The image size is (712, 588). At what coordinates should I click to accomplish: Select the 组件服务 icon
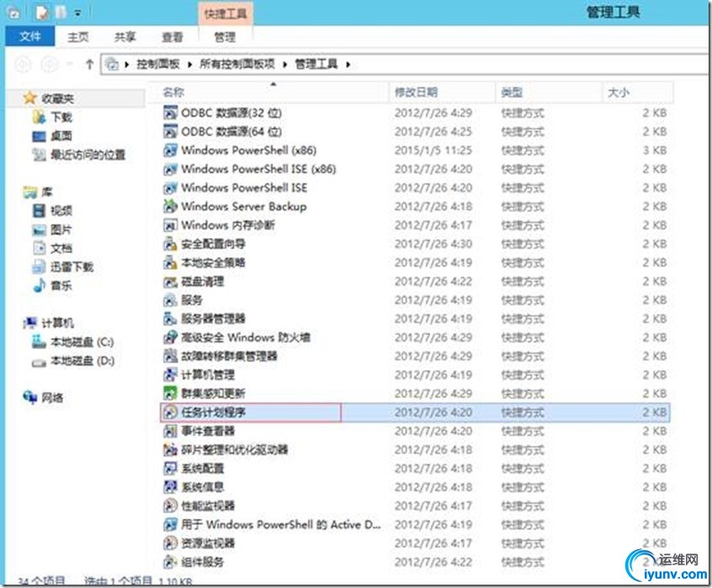coord(170,562)
